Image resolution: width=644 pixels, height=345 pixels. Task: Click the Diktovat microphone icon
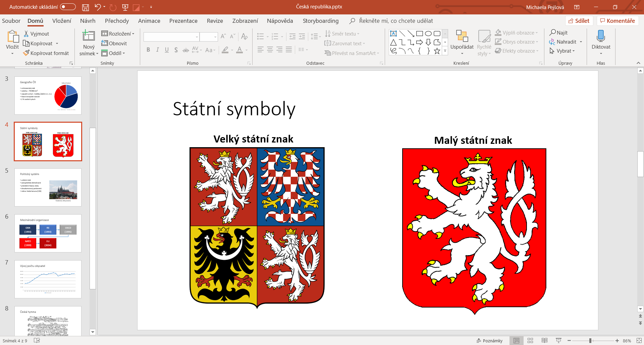point(601,36)
